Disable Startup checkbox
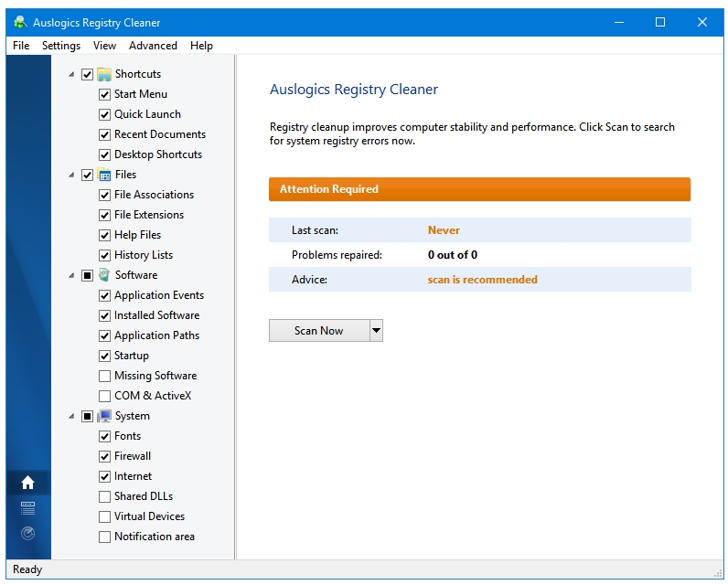This screenshot has height=585, width=728. point(104,356)
